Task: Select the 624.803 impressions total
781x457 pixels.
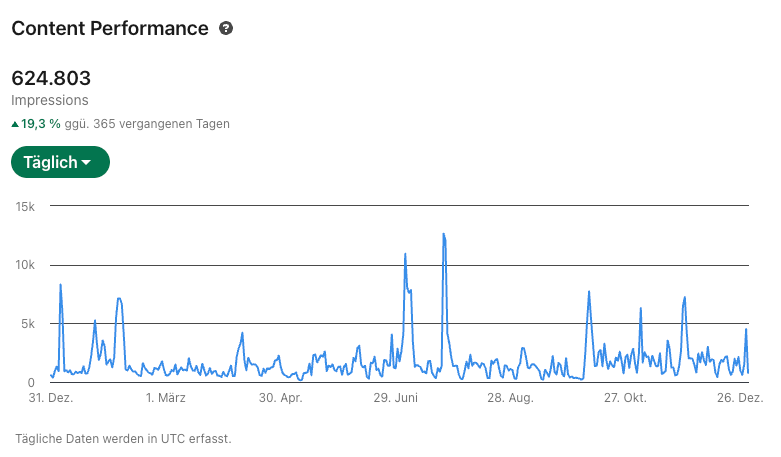Action: [51, 78]
